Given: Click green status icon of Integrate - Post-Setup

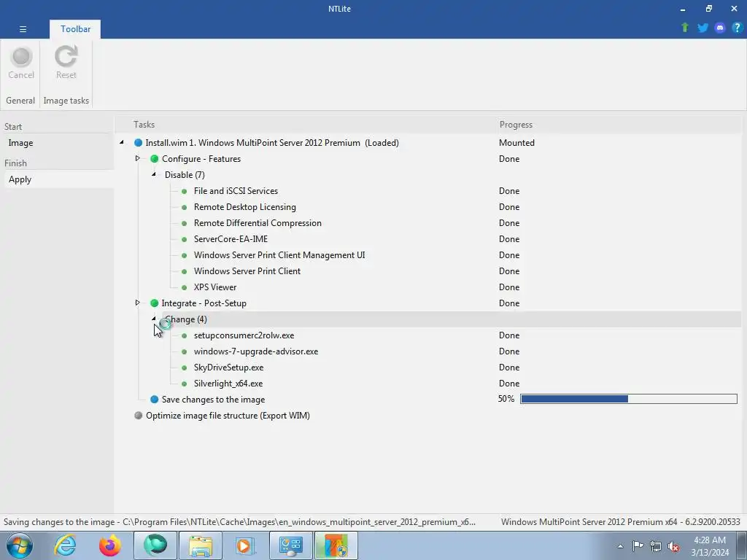Looking at the screenshot, I should point(155,303).
